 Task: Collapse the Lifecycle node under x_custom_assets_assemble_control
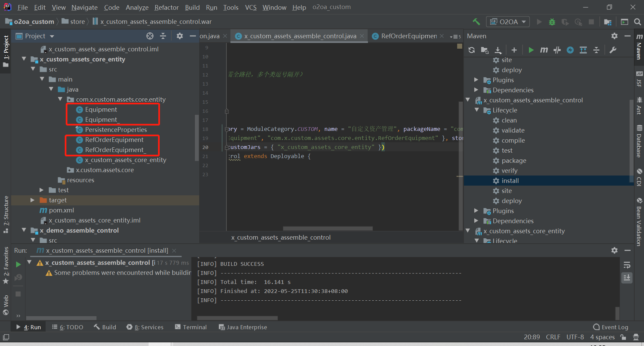click(x=477, y=110)
